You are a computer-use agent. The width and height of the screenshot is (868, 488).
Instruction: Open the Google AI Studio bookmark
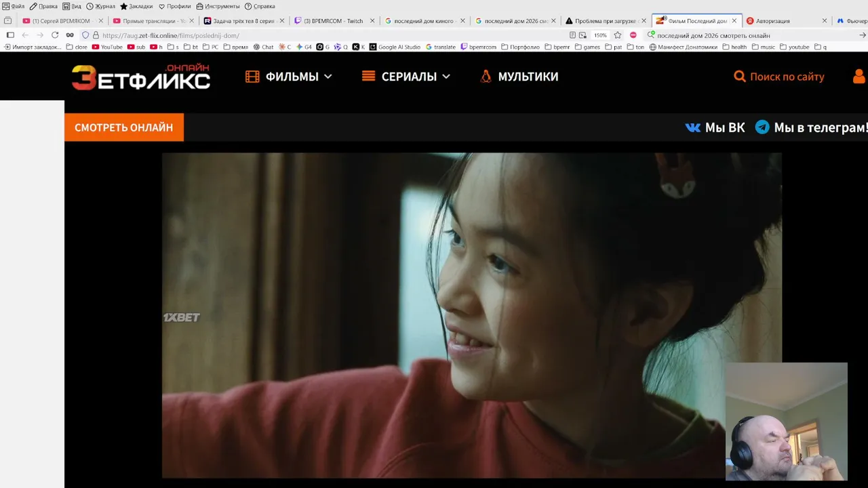click(395, 47)
